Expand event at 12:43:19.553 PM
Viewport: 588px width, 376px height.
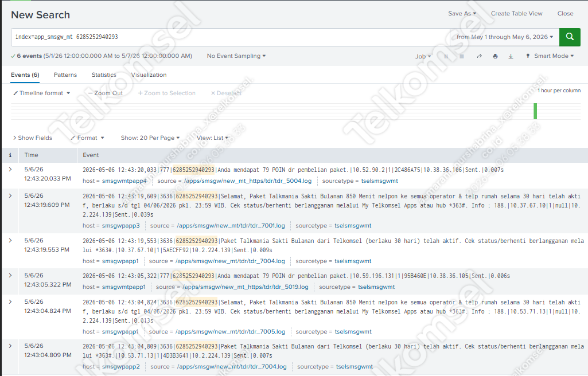coord(10,240)
